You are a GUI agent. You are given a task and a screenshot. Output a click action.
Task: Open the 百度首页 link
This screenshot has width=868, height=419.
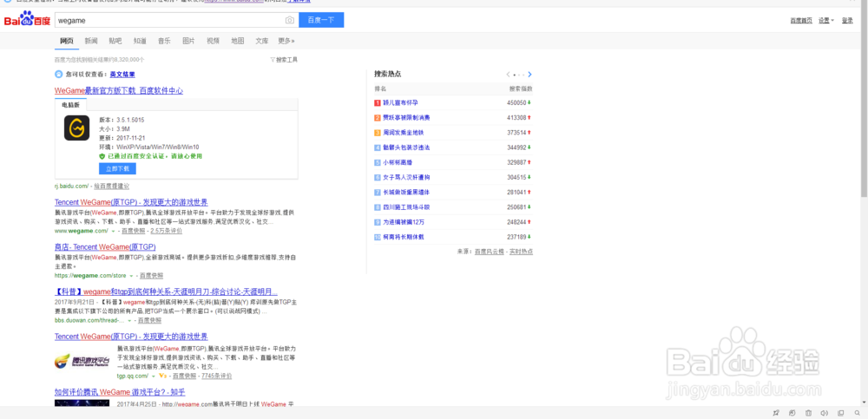(801, 21)
